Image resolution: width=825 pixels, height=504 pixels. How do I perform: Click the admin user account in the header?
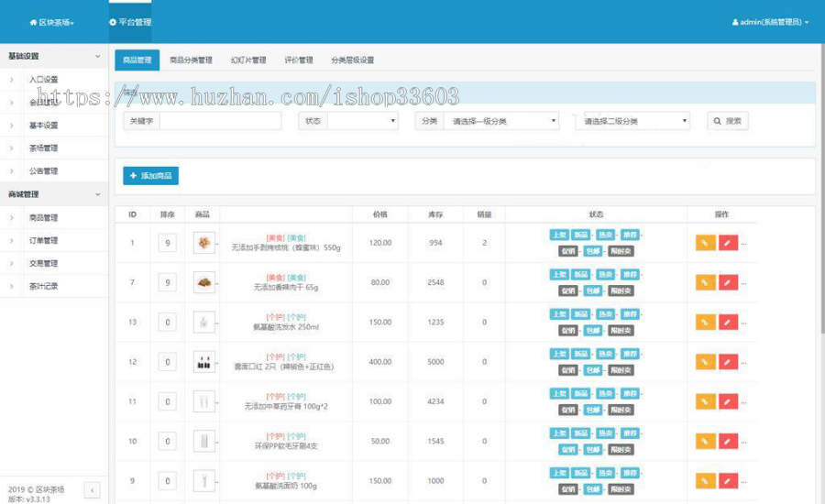tap(770, 22)
